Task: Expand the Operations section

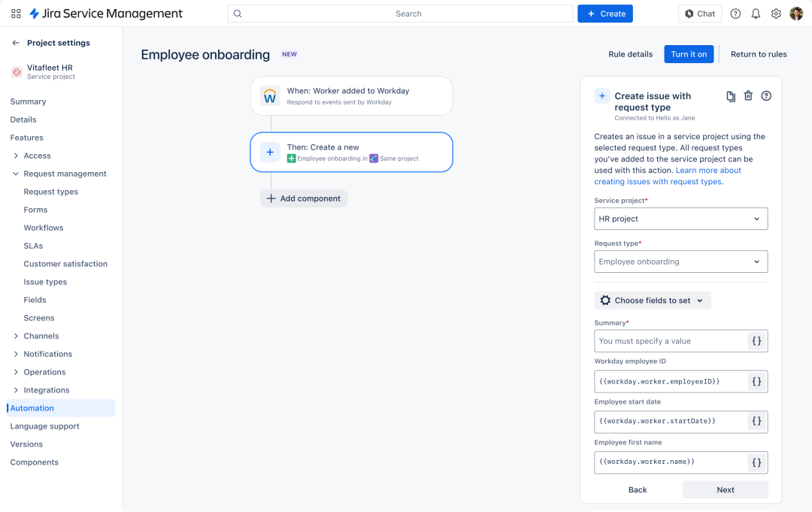Action: coord(16,372)
